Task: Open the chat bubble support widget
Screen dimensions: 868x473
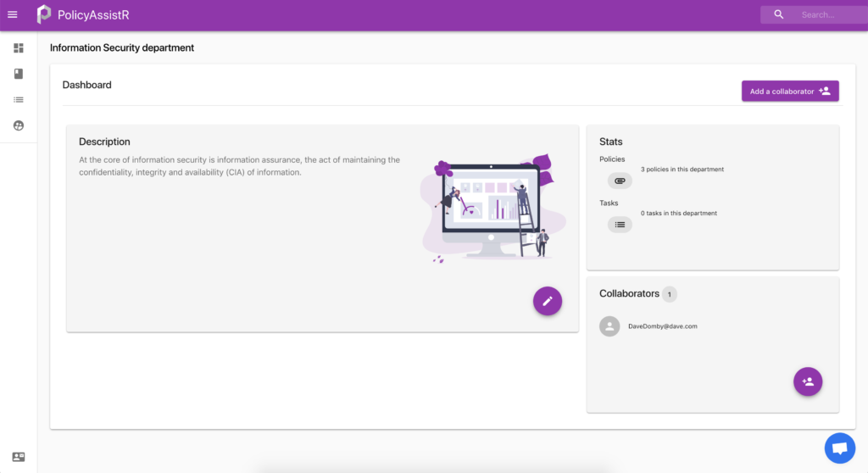Action: point(839,448)
